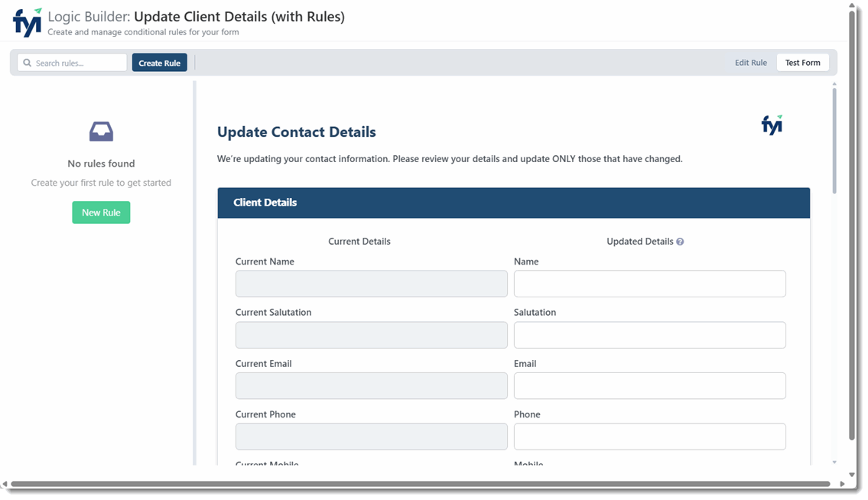868x500 pixels.
Task: Click the Current Name field
Action: tap(372, 284)
